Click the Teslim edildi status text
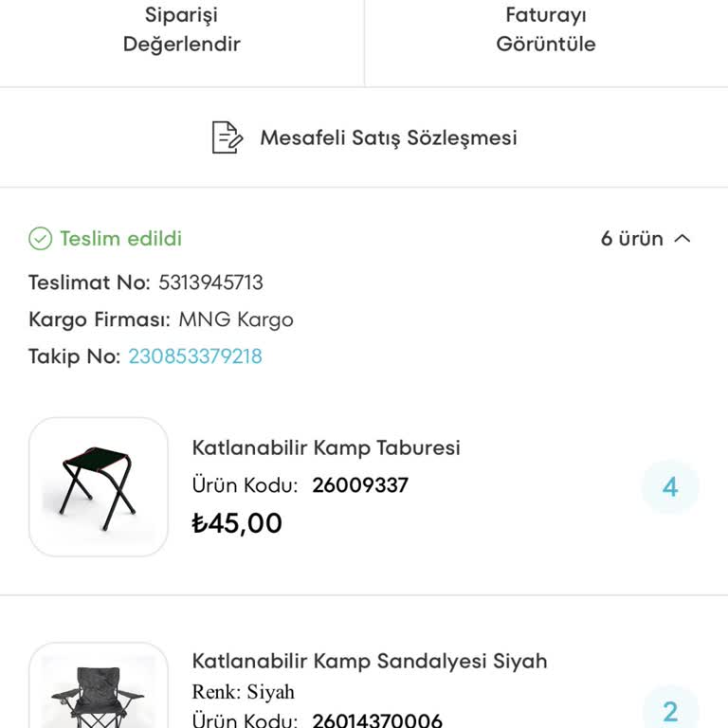Viewport: 728px width, 728px height. click(x=120, y=239)
